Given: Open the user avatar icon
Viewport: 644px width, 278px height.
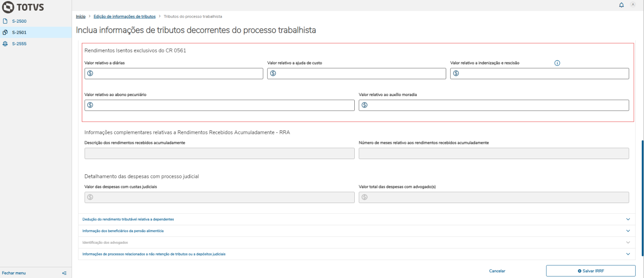Looking at the screenshot, I should tap(633, 5).
